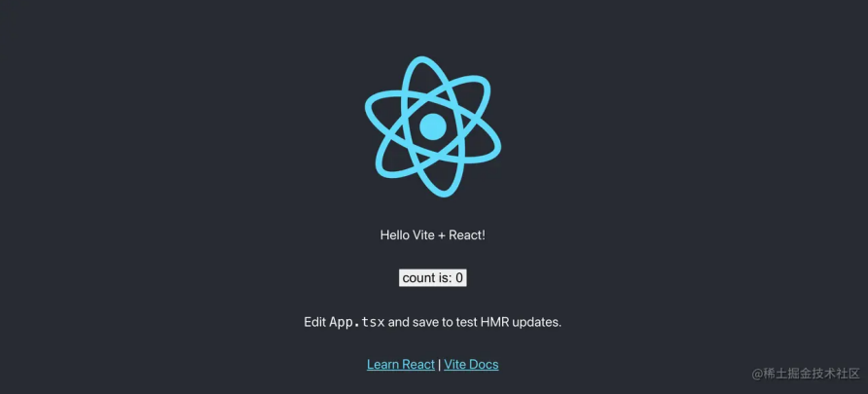Click the top tip of the vertical orbit ring
The height and width of the screenshot is (394, 868).
(x=423, y=59)
